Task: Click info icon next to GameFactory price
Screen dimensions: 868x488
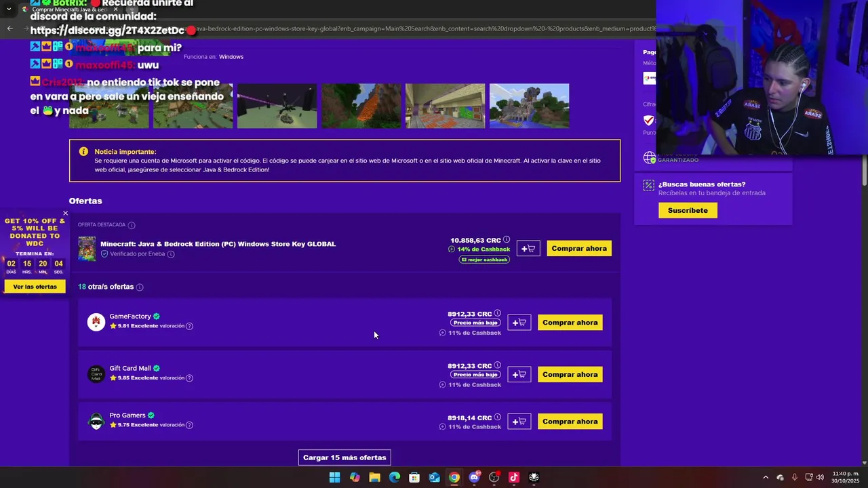Action: tap(497, 314)
